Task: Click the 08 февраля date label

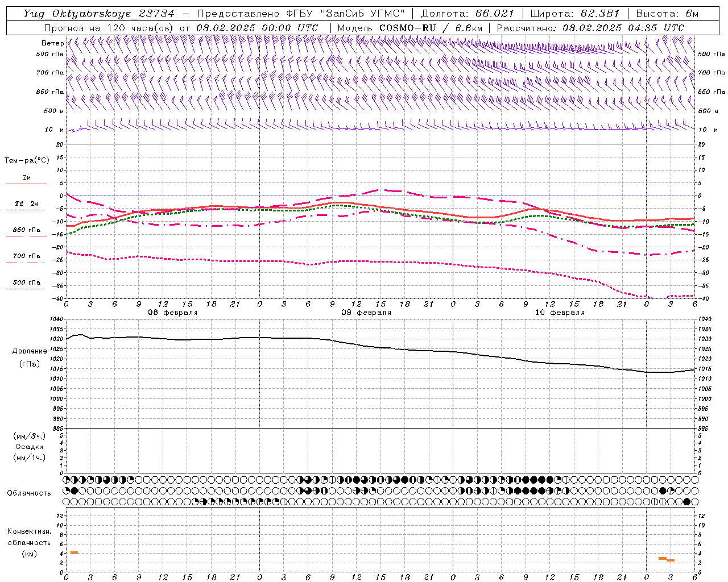Action: (173, 313)
